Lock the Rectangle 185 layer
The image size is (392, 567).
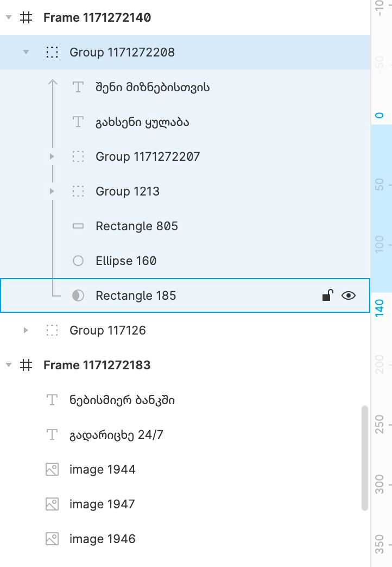click(327, 295)
